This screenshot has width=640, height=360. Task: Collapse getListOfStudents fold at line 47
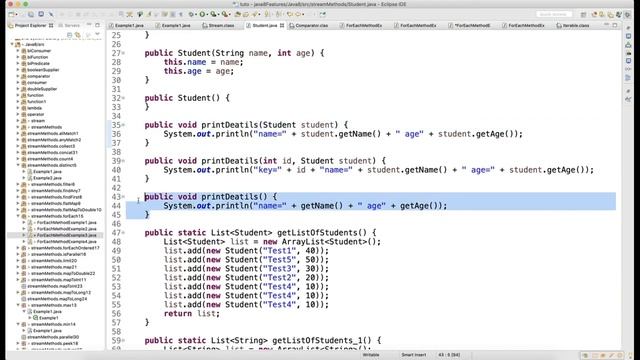123,233
